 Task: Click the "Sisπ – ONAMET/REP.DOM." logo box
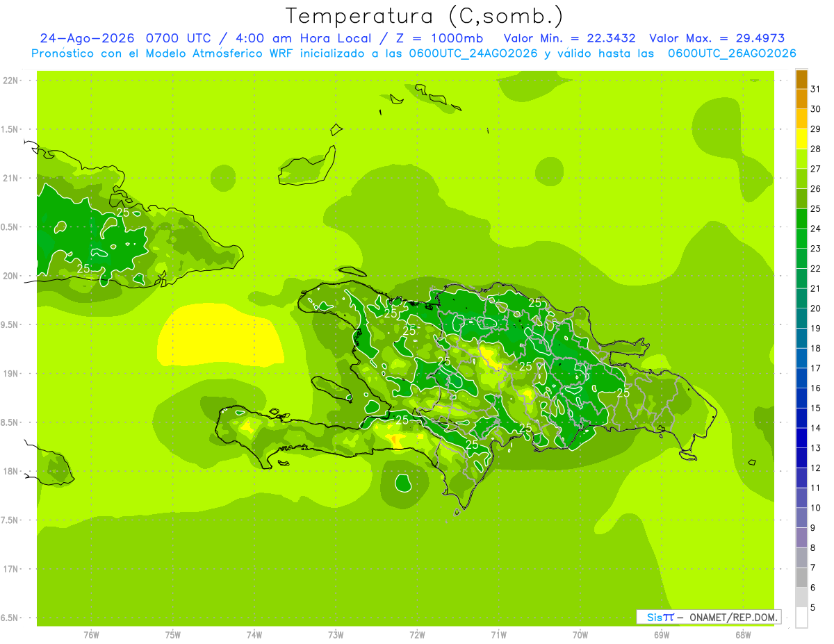pyautogui.click(x=709, y=617)
